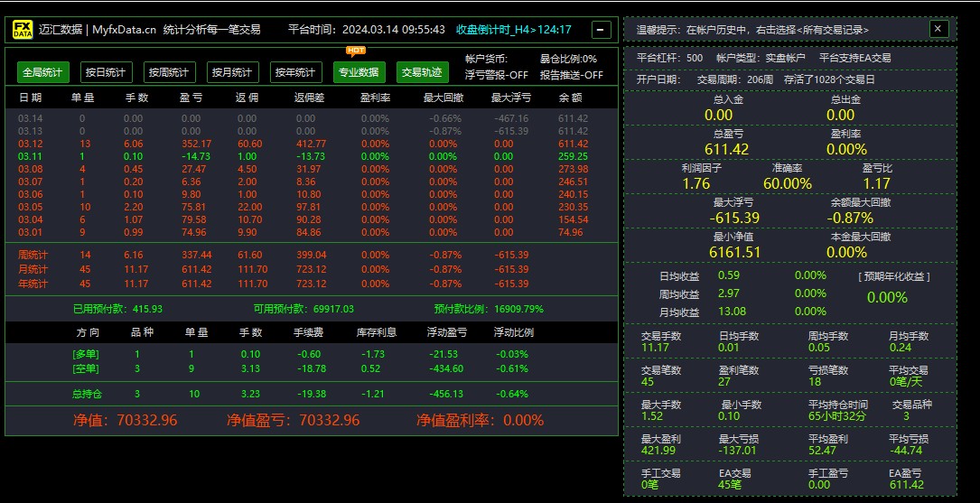980x503 pixels.
Task: Click the 平台杠杆: 500 text
Action: coord(669,58)
